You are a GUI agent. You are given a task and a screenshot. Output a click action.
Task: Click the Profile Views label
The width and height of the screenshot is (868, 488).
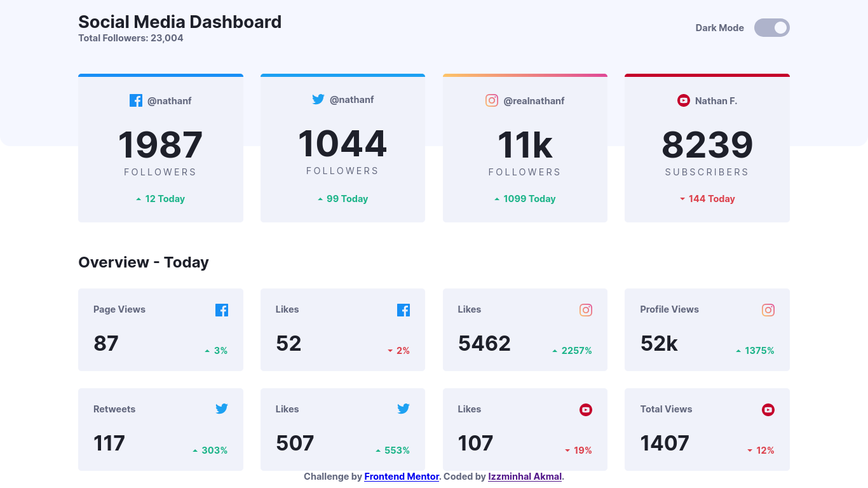click(x=669, y=309)
